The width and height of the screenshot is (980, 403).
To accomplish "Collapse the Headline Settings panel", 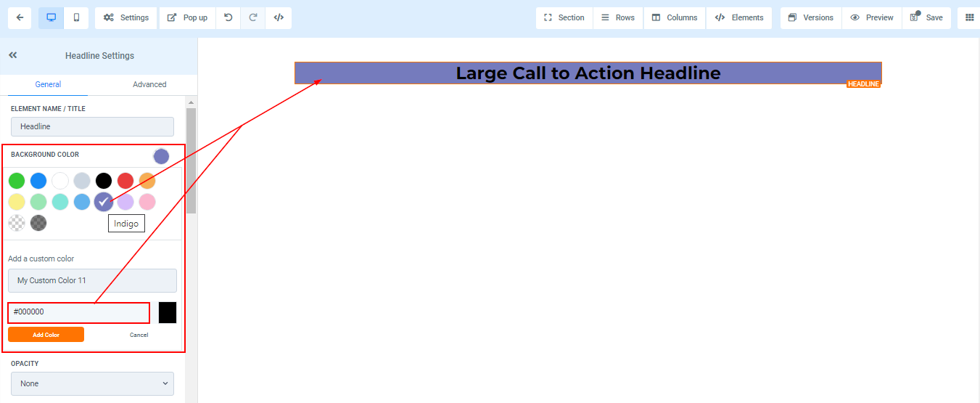I will [x=13, y=55].
